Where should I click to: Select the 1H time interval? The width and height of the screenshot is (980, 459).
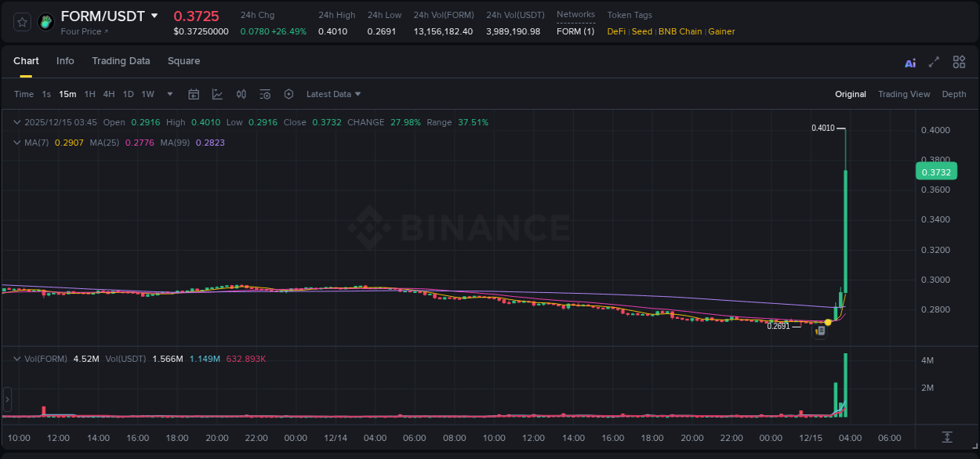tap(89, 94)
